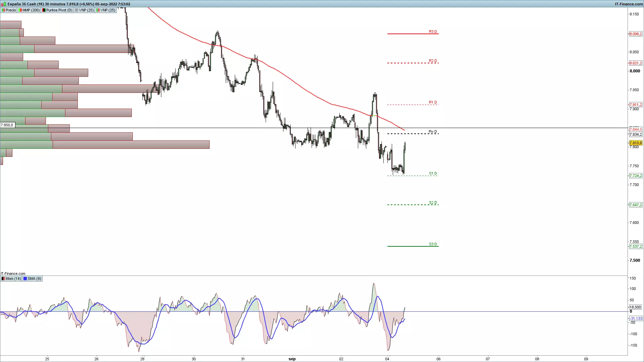
Task: Click the 'sep' month label on time axis
Action: (292, 359)
